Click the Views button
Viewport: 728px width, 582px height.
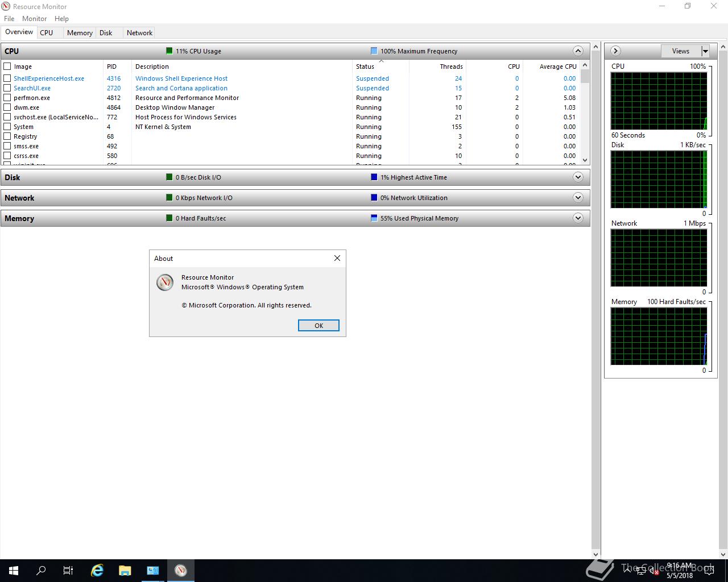point(681,51)
